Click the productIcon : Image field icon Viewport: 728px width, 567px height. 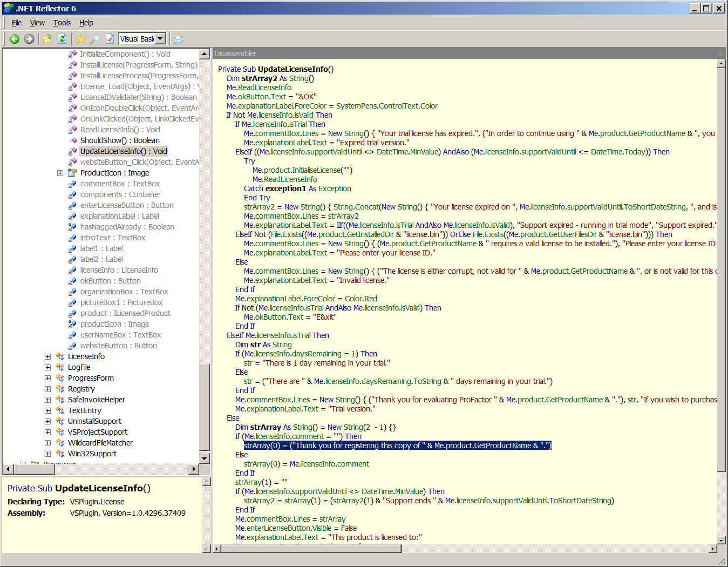coord(72,324)
